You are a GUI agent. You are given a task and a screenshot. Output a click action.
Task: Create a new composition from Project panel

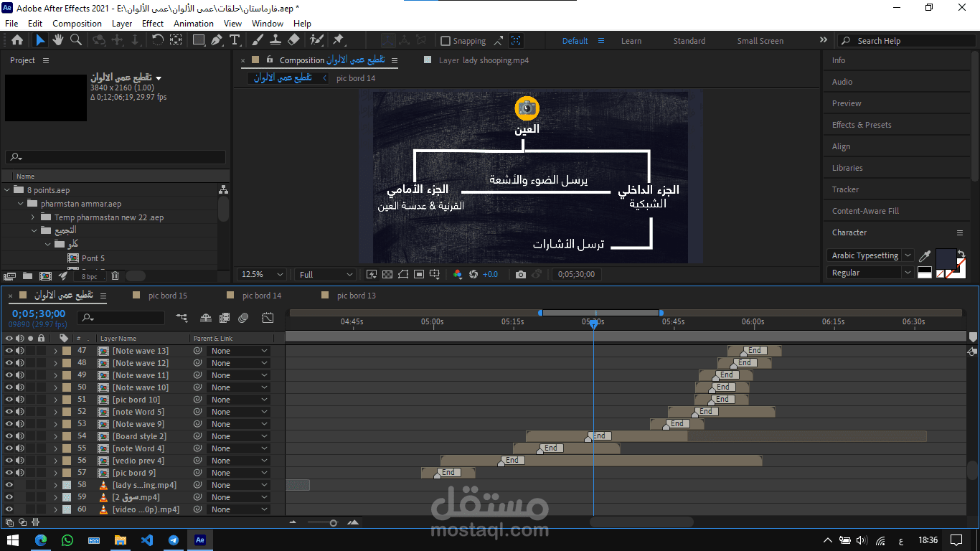tap(45, 275)
